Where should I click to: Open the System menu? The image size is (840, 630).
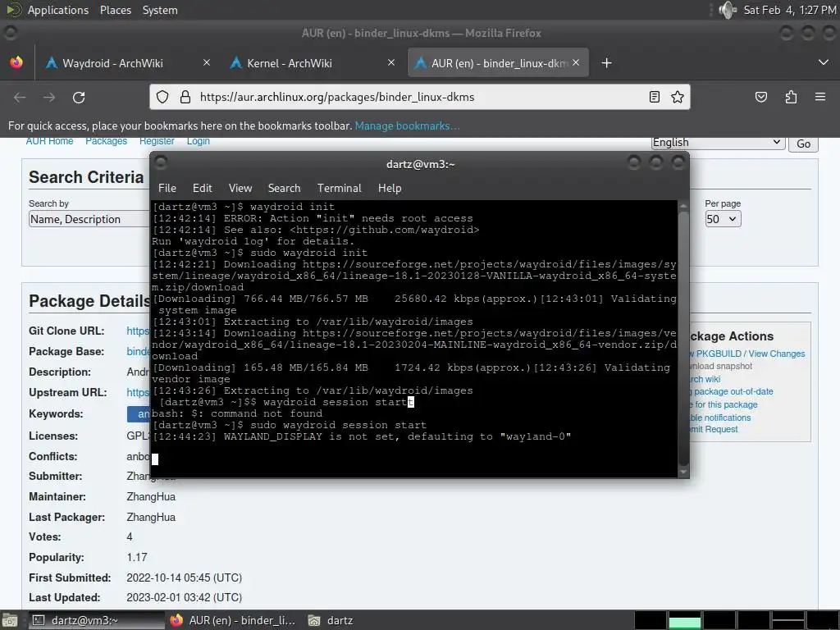(x=160, y=10)
